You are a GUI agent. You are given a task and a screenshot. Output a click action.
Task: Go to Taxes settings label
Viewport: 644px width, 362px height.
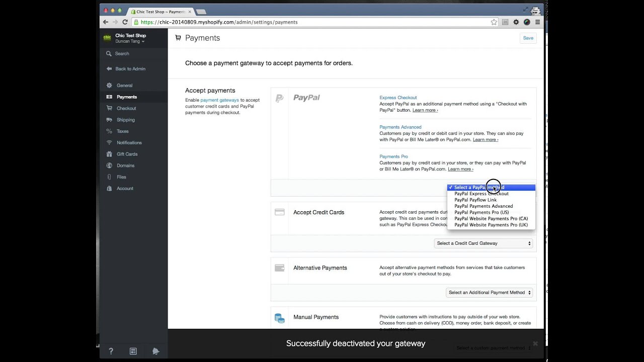click(x=123, y=131)
